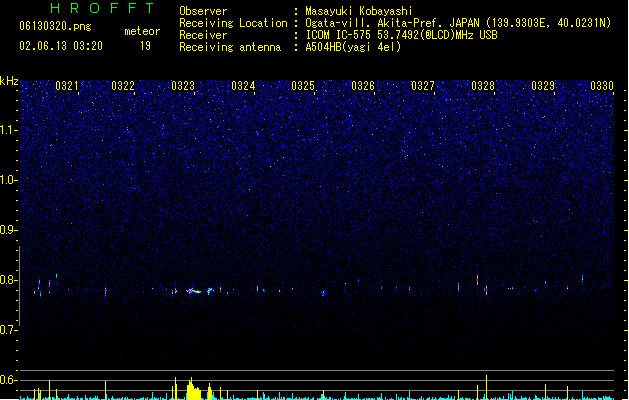
Task: Select the filename 06130320.png
Action: tap(55, 26)
